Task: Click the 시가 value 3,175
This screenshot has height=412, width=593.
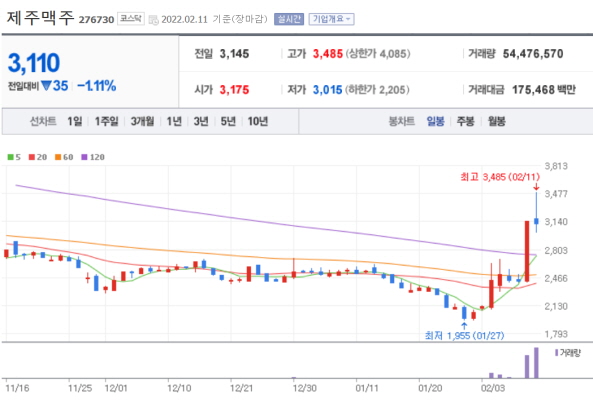Action: tap(234, 90)
